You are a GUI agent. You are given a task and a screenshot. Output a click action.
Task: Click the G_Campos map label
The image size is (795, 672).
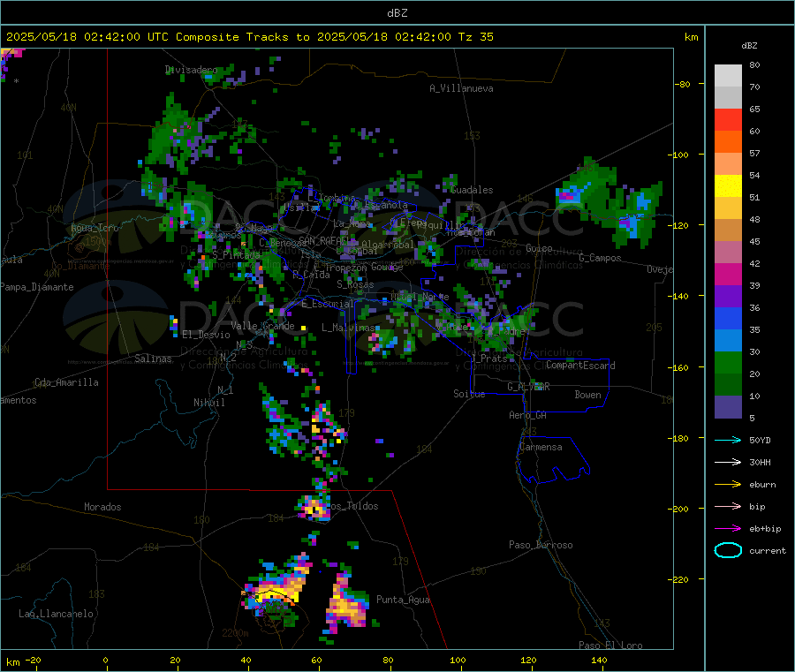[600, 258]
